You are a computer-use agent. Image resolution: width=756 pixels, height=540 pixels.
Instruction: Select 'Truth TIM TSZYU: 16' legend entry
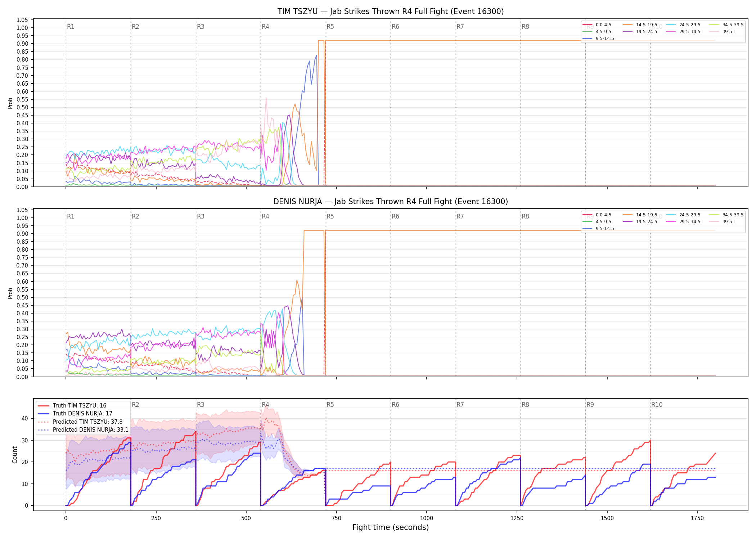point(72,405)
